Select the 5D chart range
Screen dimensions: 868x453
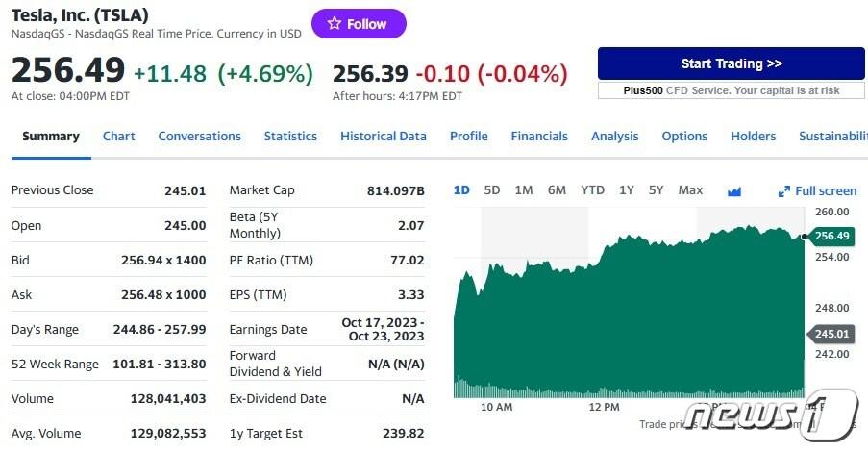tap(492, 190)
